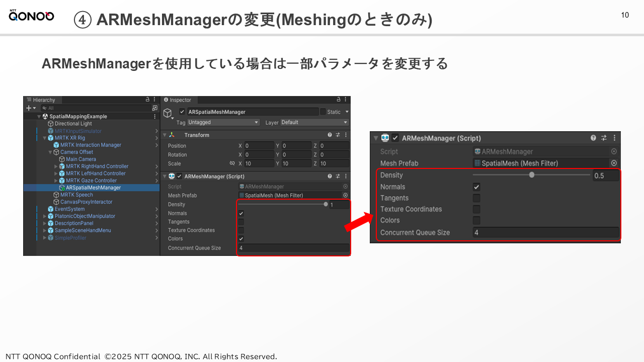The image size is (644, 362).
Task: Click preset icon of ARMeshManager in Inspector window
Action: [338, 176]
